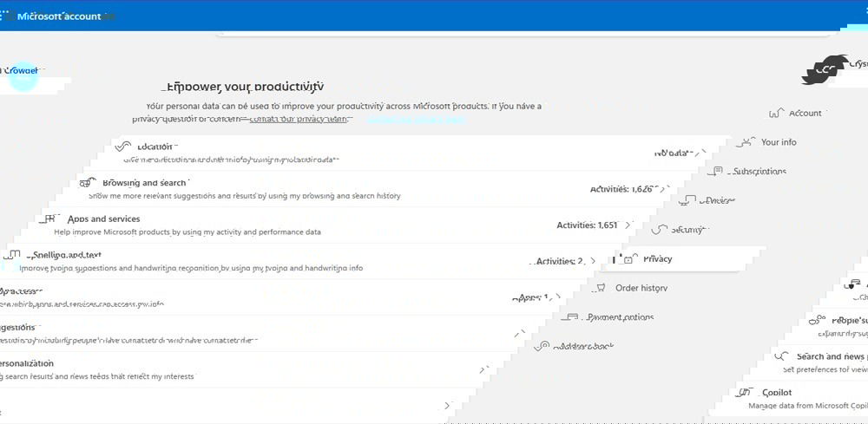Open Subscriptions in side navigation
The image size is (868, 424).
[x=759, y=172]
